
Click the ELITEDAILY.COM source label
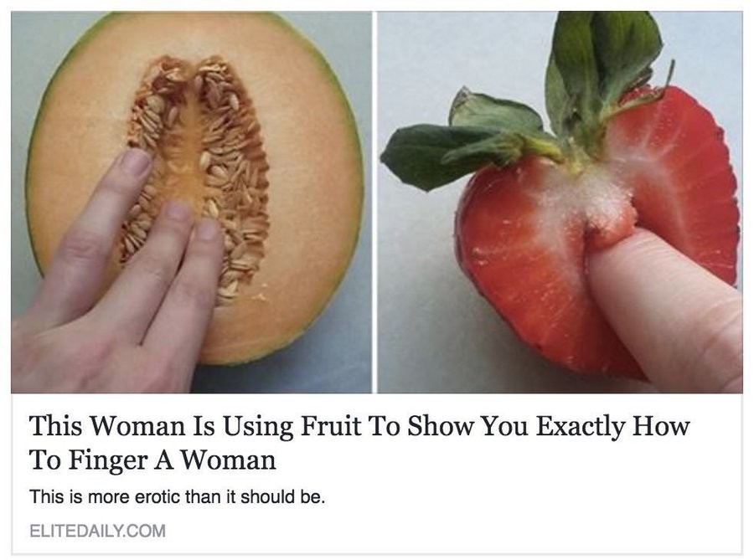(x=98, y=531)
